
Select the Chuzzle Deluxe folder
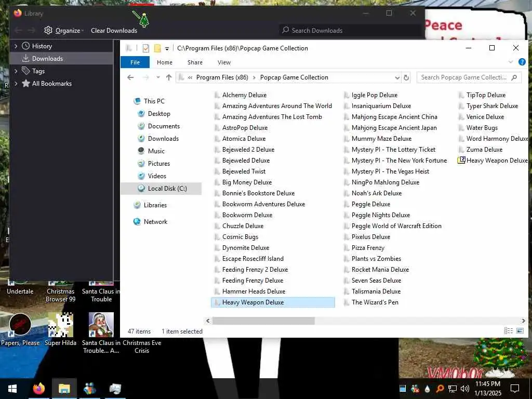coord(243,226)
